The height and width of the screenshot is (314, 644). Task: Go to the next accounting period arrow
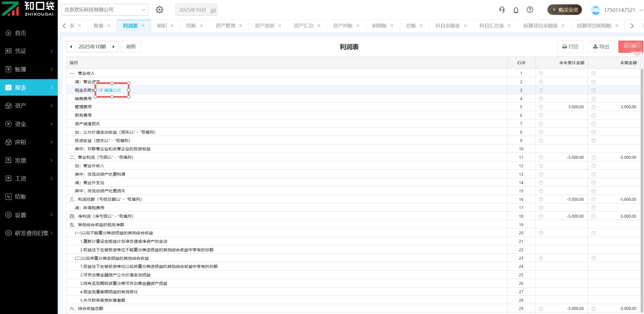(x=113, y=47)
